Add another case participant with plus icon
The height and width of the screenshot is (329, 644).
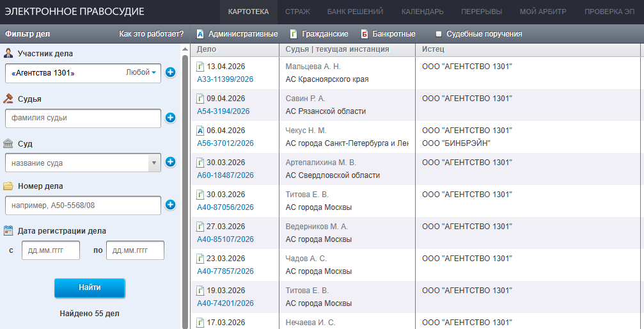(171, 73)
